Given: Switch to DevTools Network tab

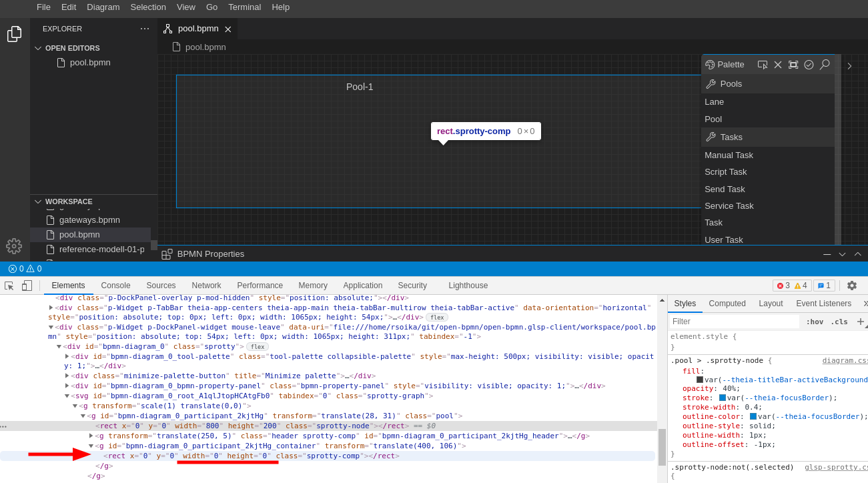Looking at the screenshot, I should (x=206, y=286).
